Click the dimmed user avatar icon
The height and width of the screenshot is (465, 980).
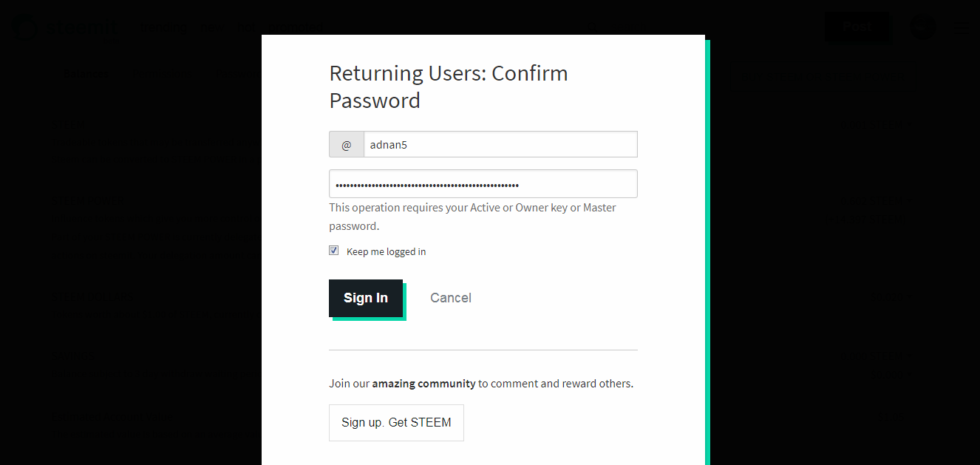pos(922,27)
